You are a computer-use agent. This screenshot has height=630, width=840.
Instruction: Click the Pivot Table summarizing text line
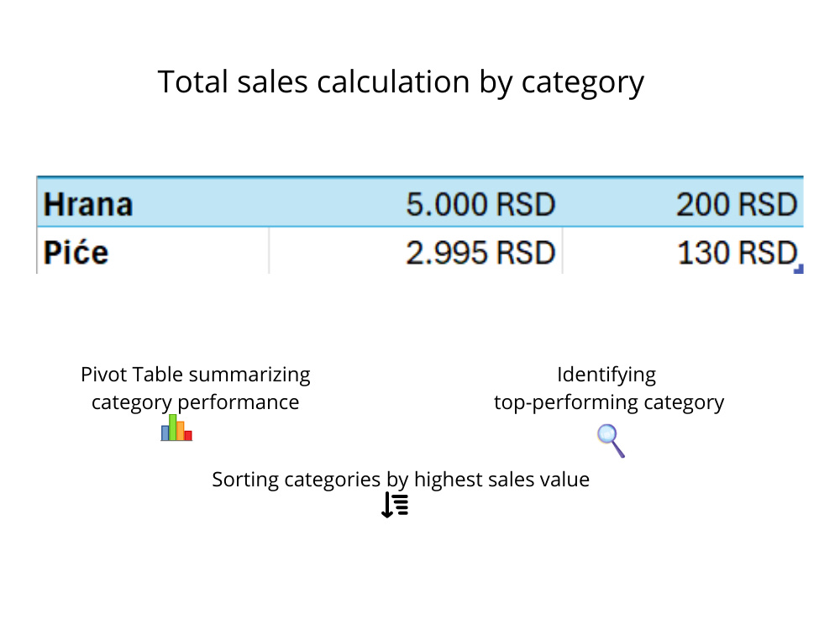(196, 375)
